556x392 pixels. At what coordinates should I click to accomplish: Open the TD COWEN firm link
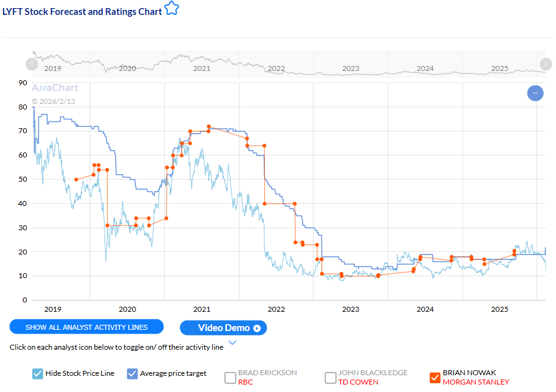point(358,382)
